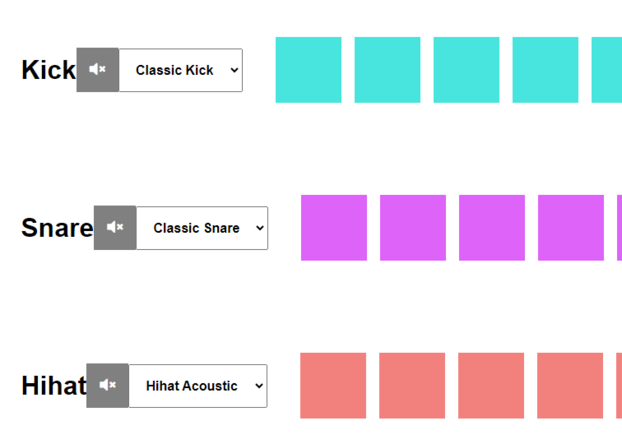The height and width of the screenshot is (444, 622).
Task: Toggle the fourth Hihat step pad
Action: click(x=570, y=386)
